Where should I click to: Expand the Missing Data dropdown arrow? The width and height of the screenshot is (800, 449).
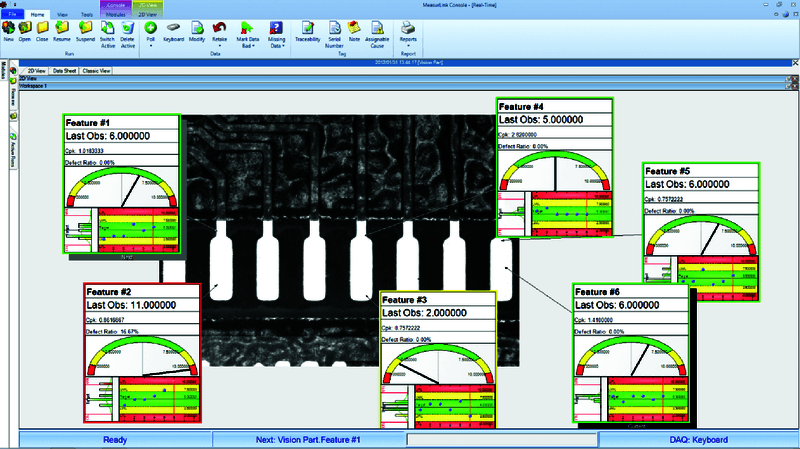(283, 46)
